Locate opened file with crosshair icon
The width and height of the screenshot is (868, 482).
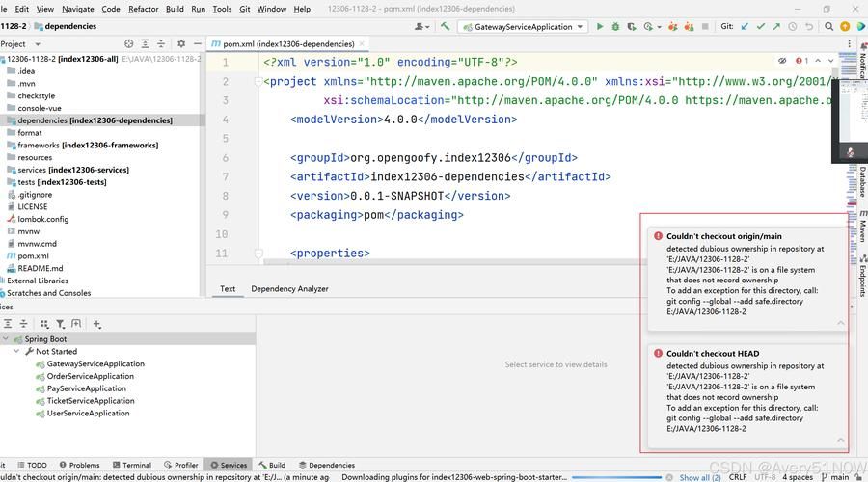click(x=129, y=43)
